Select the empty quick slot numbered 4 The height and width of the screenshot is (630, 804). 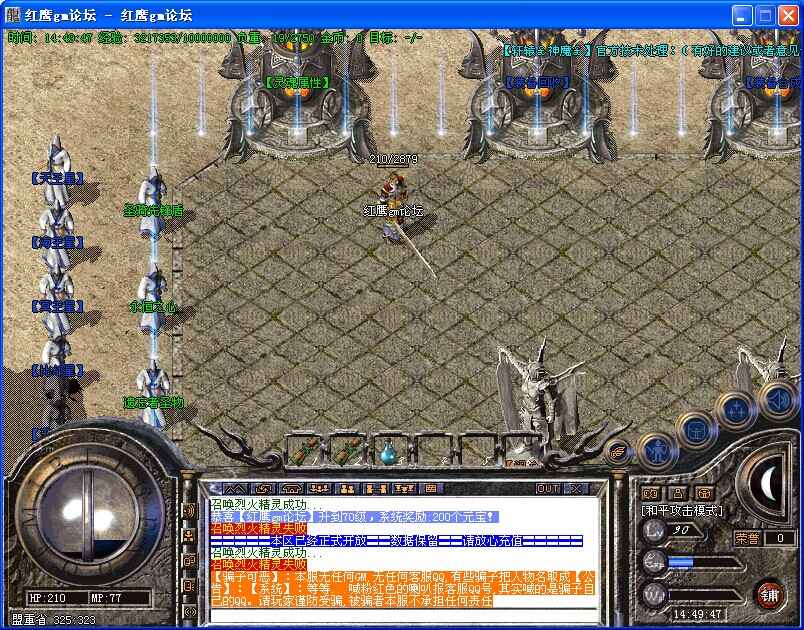click(435, 451)
